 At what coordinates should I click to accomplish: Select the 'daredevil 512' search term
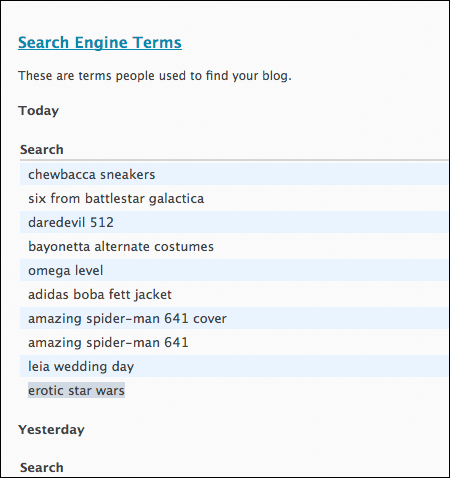[x=71, y=222]
